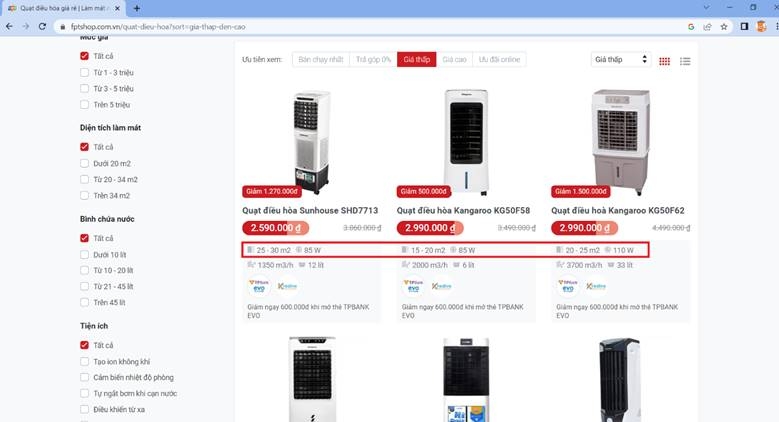Go back to the previous page
The height and width of the screenshot is (422, 779).
(9, 26)
